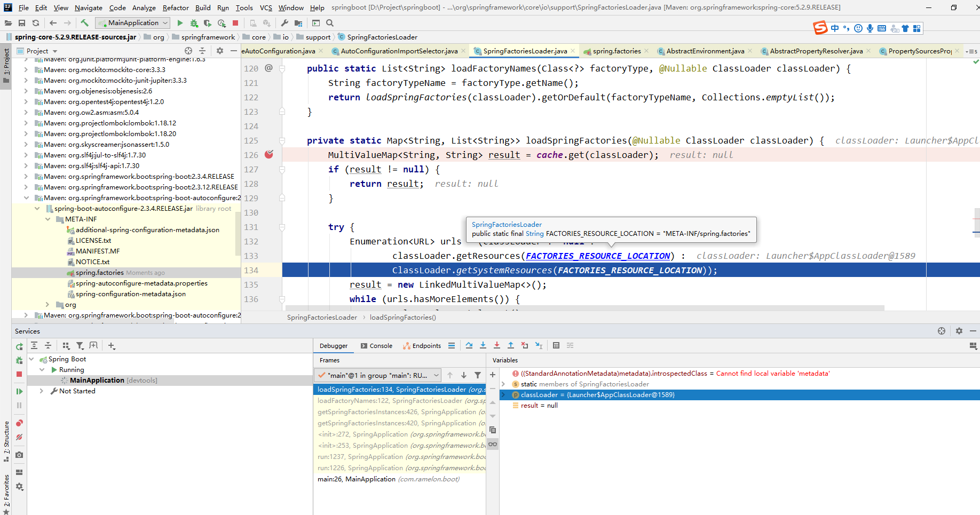The width and height of the screenshot is (980, 515).
Task: Toggle Sogou IME Chinese/English mode
Action: coord(835,28)
